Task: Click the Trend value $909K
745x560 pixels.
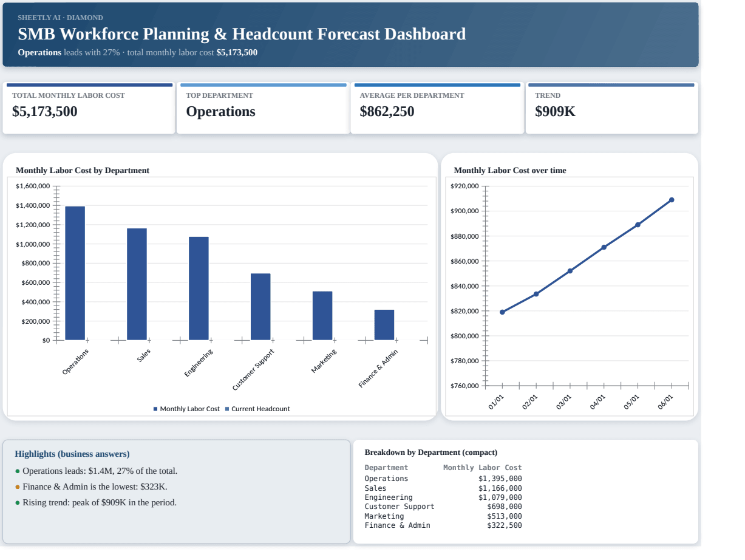Action: click(555, 111)
